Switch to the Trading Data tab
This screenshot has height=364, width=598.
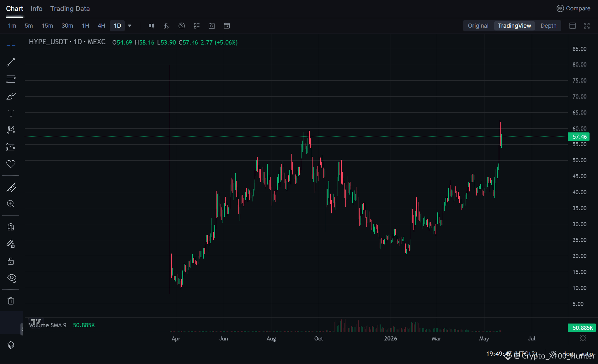(x=70, y=9)
